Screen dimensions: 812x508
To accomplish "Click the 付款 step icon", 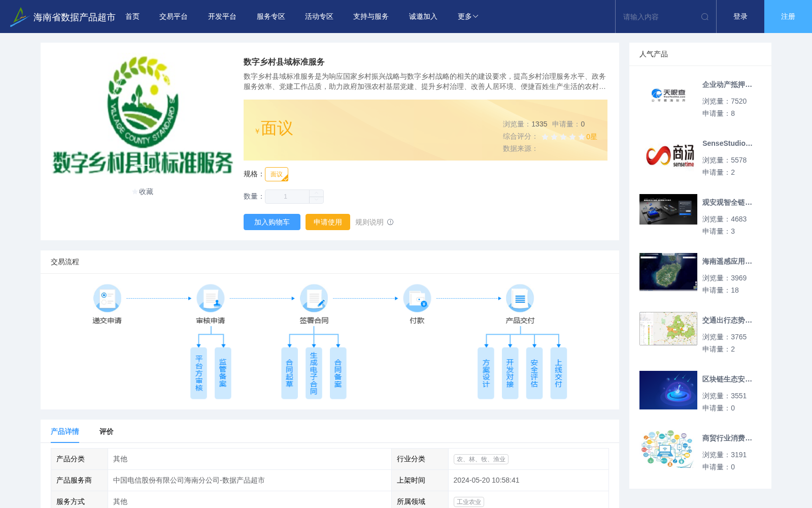I will click(417, 298).
